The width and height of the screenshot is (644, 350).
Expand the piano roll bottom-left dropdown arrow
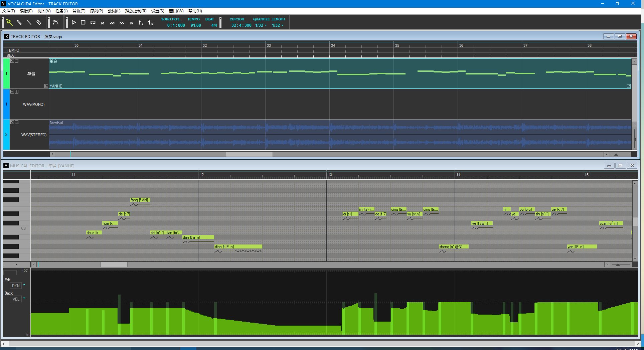click(16, 265)
